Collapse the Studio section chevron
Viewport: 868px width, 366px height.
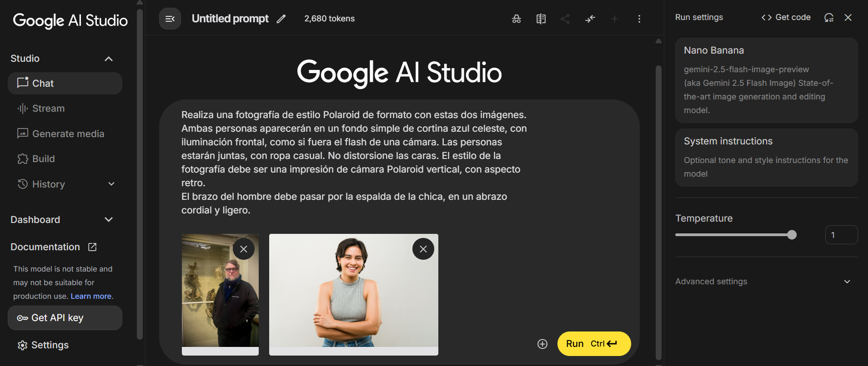(x=109, y=59)
